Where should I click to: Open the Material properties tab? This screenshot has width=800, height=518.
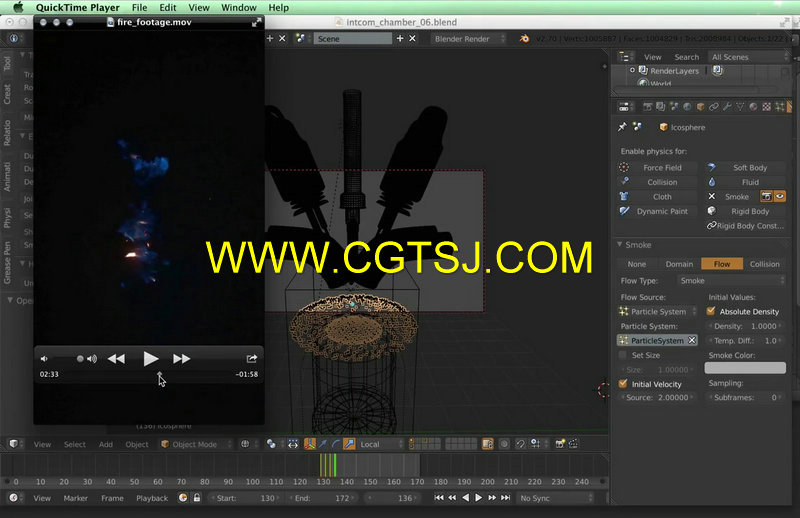(x=753, y=107)
